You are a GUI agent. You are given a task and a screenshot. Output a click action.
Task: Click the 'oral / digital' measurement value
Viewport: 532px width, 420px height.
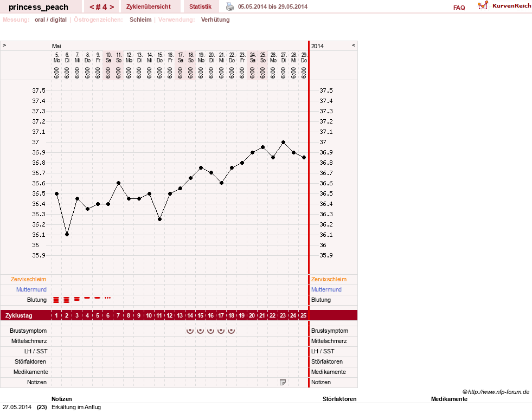click(x=50, y=20)
